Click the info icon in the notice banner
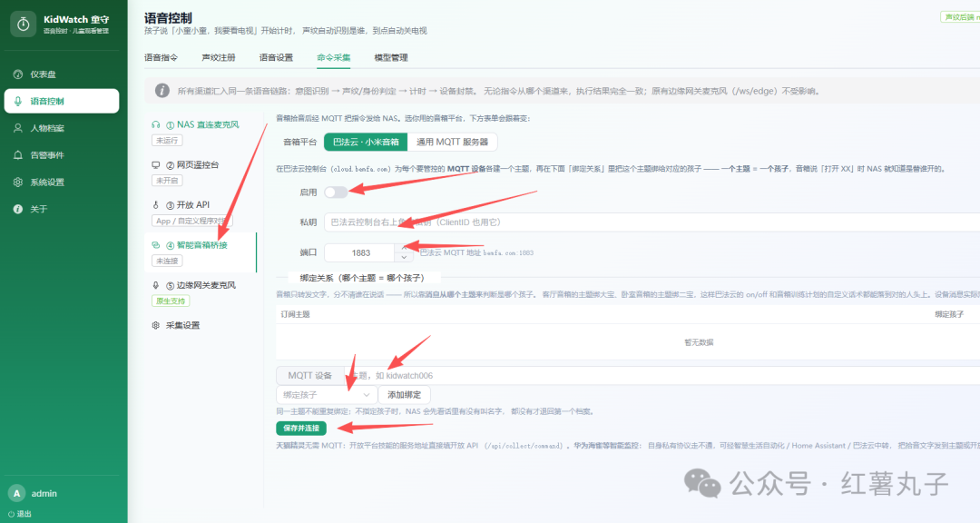Screen dimensions: 980x523 click(x=162, y=91)
